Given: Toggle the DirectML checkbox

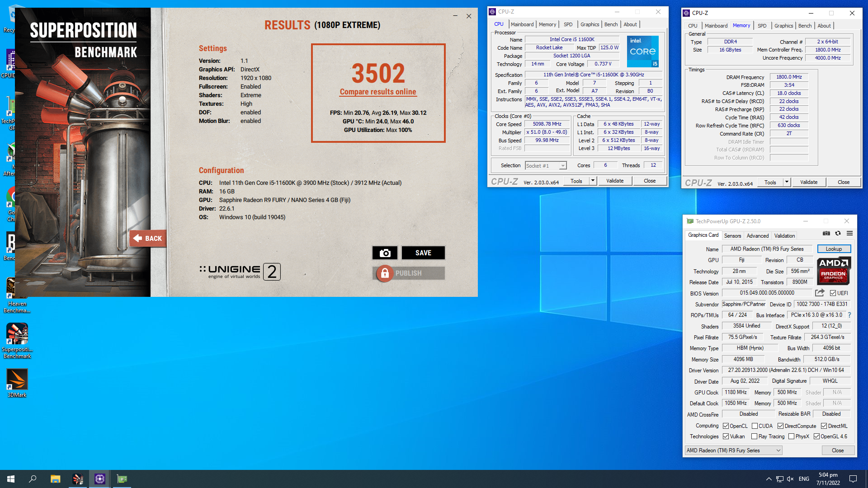Looking at the screenshot, I should click(824, 426).
